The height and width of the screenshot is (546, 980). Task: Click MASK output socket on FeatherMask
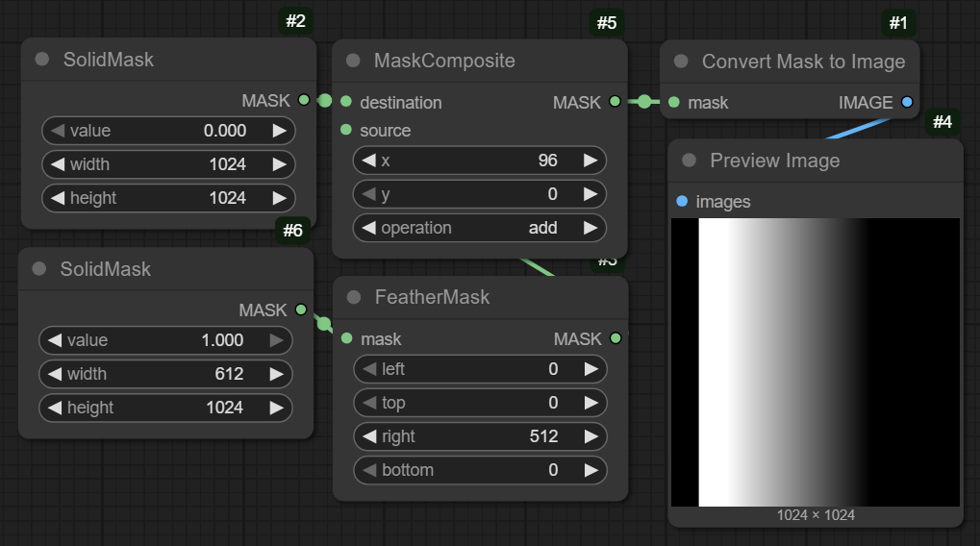pos(616,338)
